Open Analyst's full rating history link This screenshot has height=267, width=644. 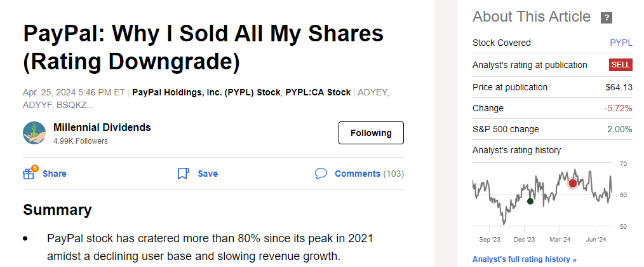(525, 259)
